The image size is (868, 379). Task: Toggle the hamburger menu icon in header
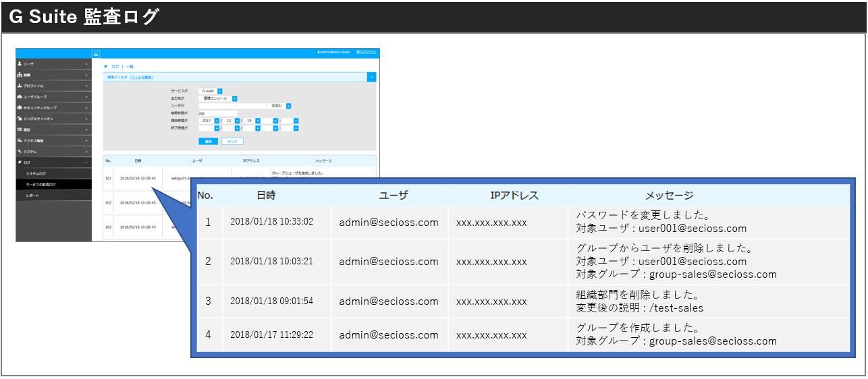96,53
